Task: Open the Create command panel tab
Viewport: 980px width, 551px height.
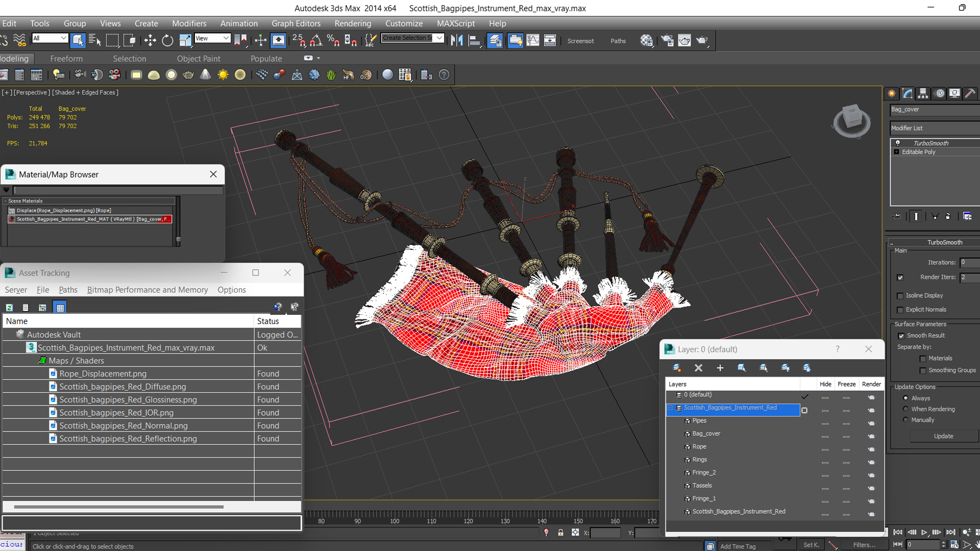Action: (x=892, y=93)
